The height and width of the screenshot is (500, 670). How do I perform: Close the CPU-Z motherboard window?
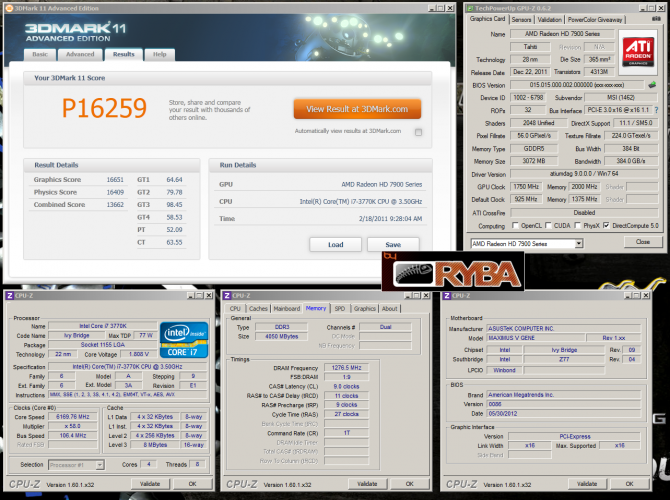click(x=646, y=295)
